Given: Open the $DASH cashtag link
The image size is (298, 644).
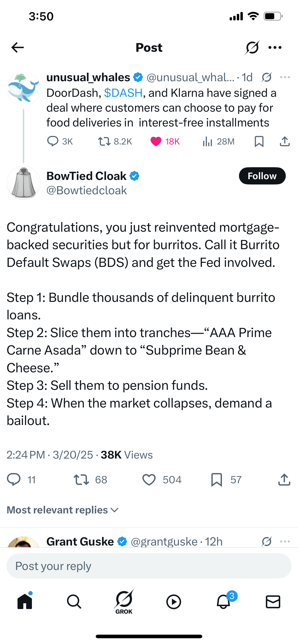Looking at the screenshot, I should [123, 93].
